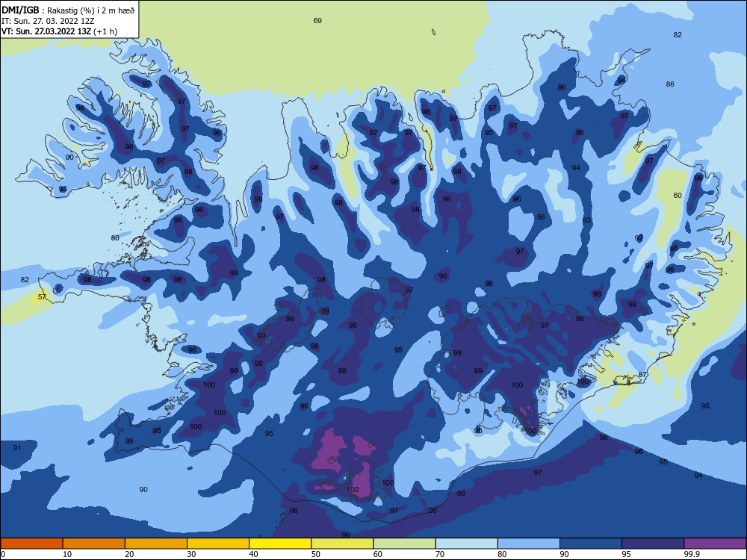Click the '91' humidity value on the map
The height and width of the screenshot is (560, 747).
coord(17,447)
